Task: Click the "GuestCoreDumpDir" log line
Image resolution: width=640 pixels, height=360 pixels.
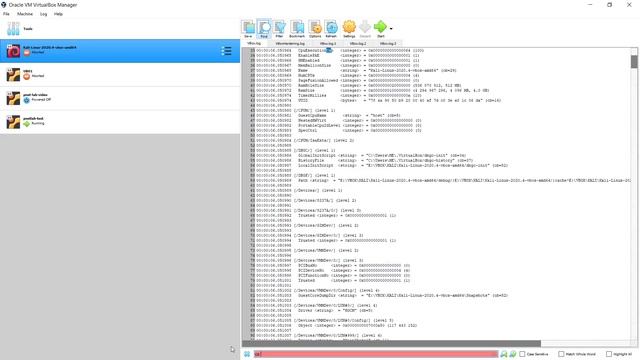Action: [x=403, y=295]
